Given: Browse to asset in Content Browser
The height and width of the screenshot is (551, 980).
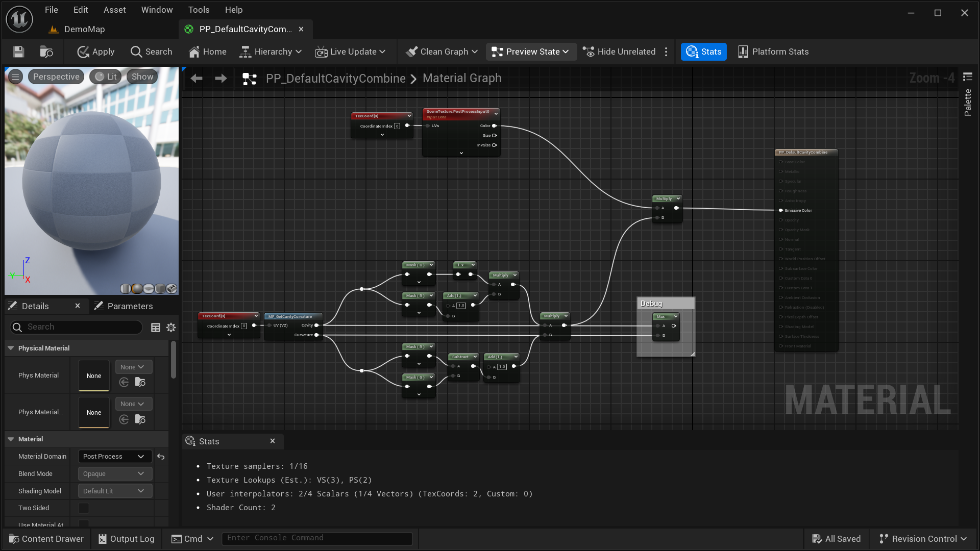Looking at the screenshot, I should [46, 52].
